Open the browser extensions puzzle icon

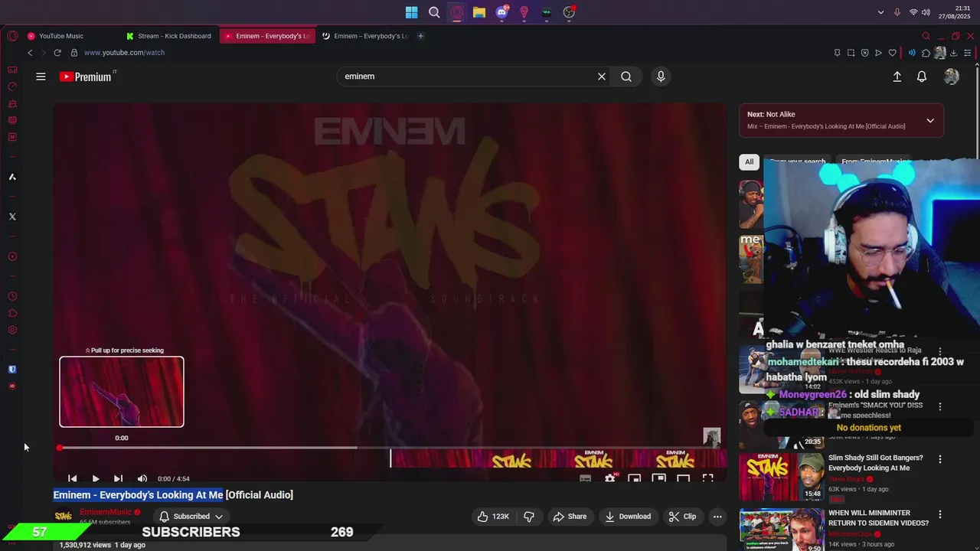point(926,53)
